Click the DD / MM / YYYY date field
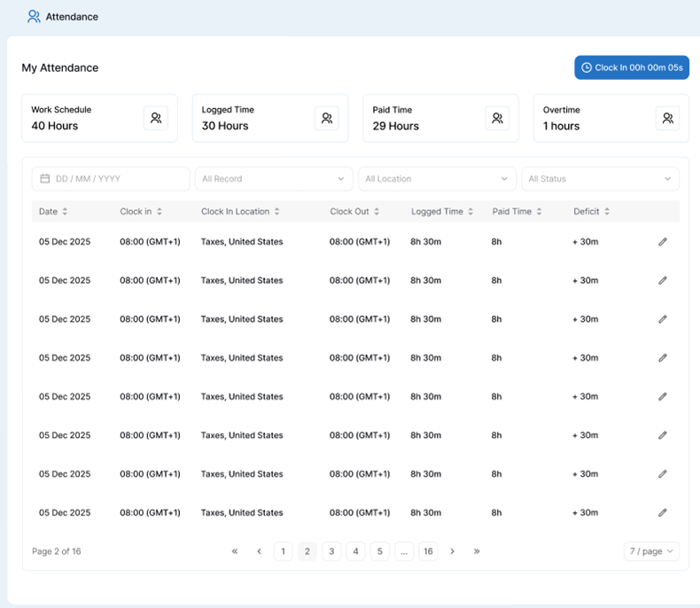Image resolution: width=700 pixels, height=608 pixels. 111,179
